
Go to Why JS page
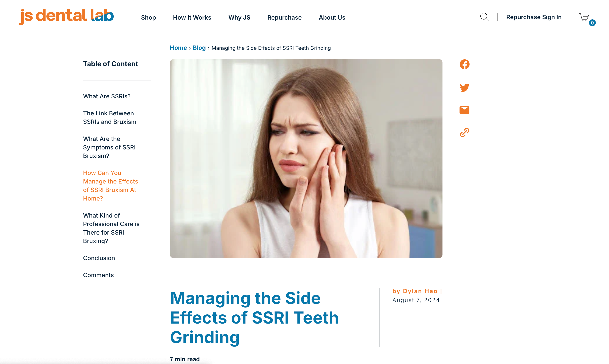pyautogui.click(x=239, y=17)
